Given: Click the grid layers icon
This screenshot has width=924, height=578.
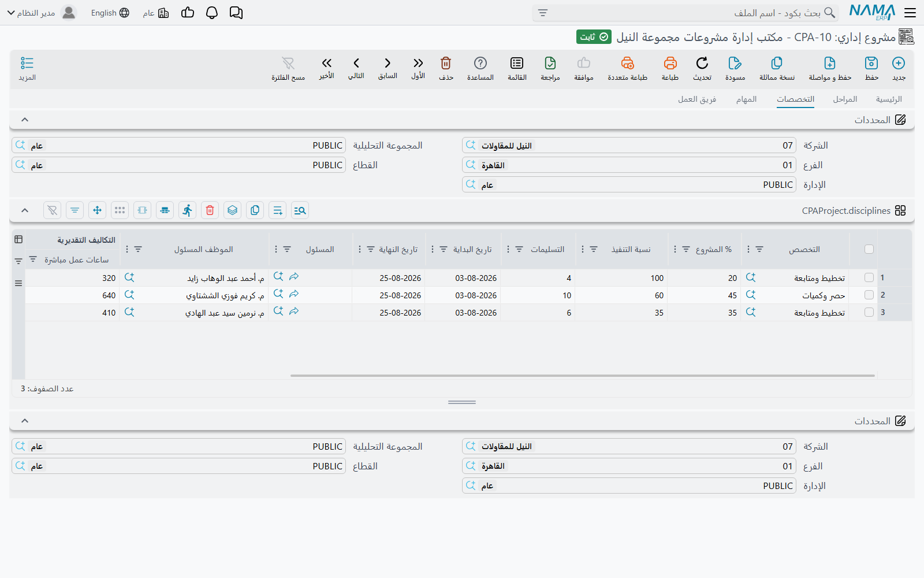Looking at the screenshot, I should pos(233,210).
